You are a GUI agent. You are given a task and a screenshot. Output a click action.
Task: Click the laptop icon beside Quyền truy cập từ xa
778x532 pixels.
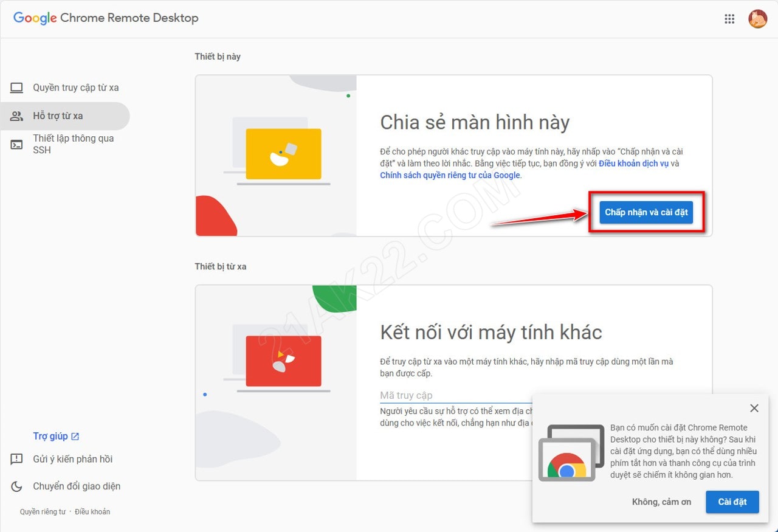(16, 88)
